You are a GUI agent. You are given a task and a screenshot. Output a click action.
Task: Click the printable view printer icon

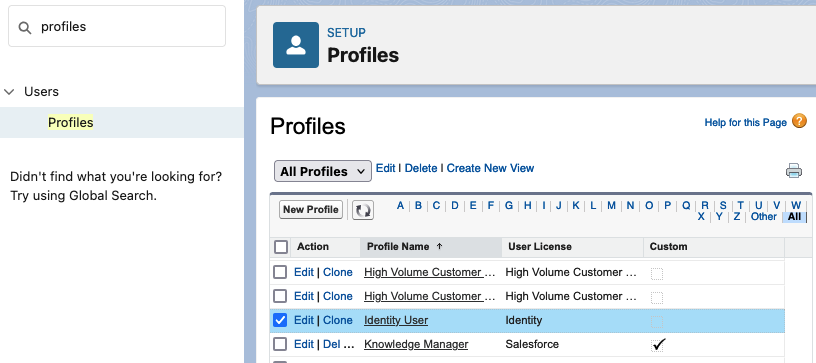pyautogui.click(x=794, y=171)
